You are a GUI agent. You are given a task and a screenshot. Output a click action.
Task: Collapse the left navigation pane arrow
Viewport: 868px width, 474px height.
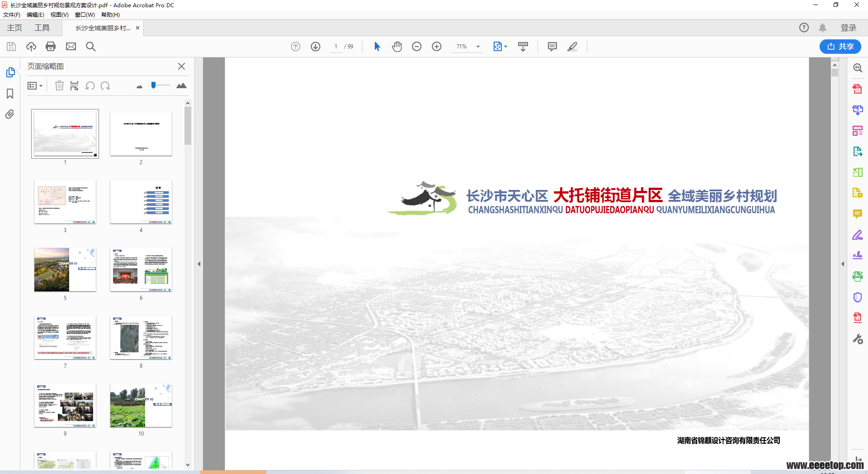pos(199,264)
